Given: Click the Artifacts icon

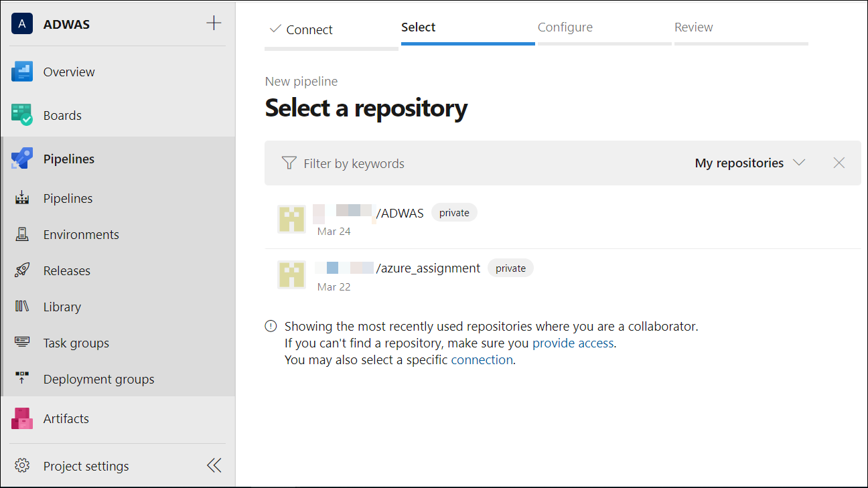Looking at the screenshot, I should [21, 418].
